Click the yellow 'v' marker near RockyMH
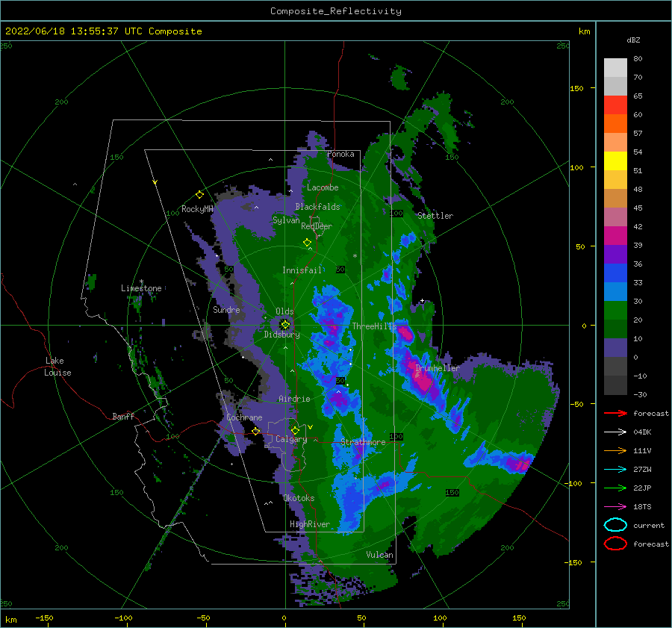This screenshot has height=628, width=672. (x=155, y=182)
